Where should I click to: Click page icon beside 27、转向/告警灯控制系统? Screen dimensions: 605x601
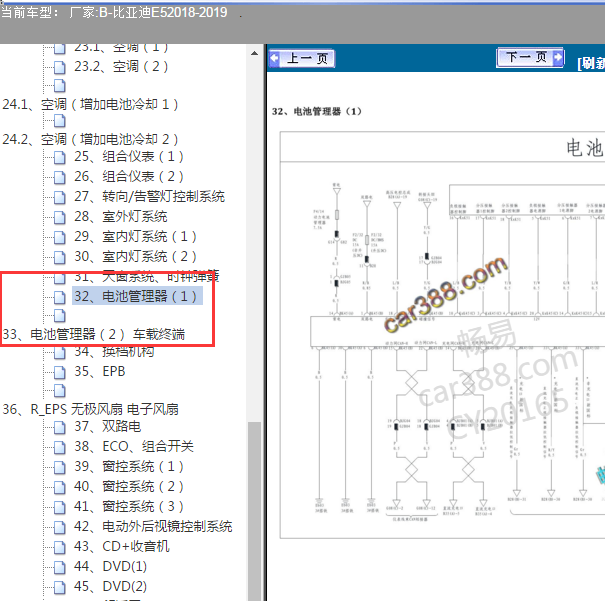pos(59,198)
